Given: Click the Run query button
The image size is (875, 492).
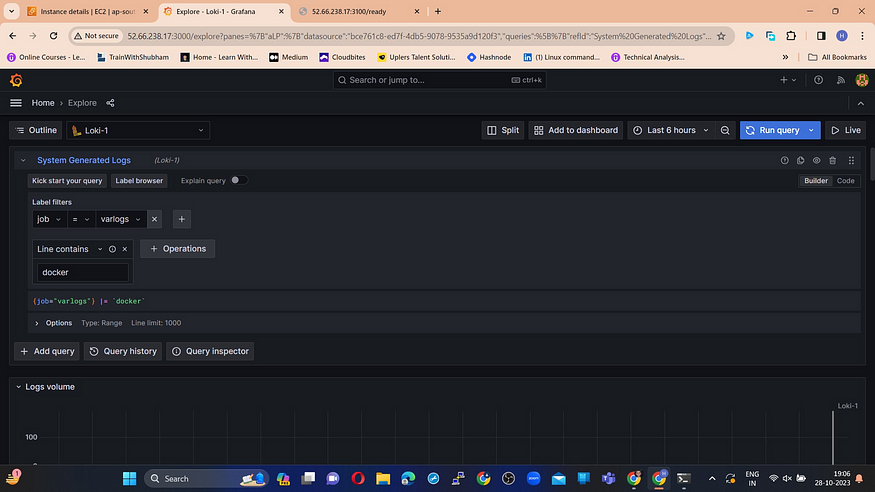Looking at the screenshot, I should coord(772,130).
